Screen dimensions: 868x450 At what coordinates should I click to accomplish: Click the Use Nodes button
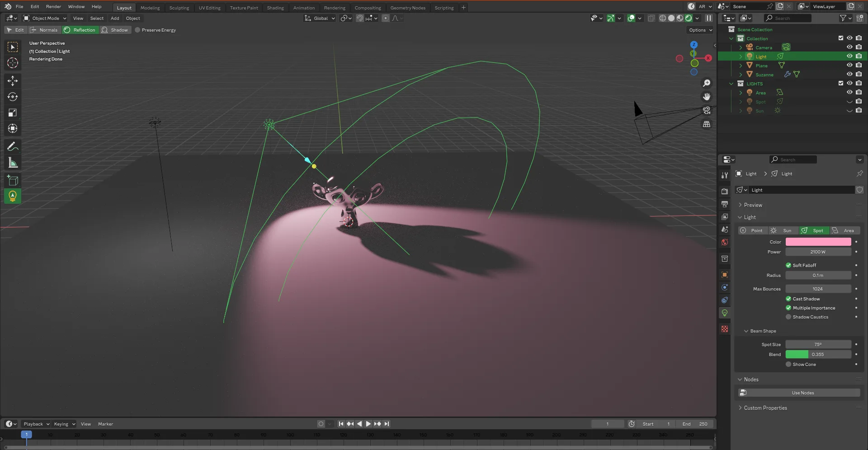(799, 393)
